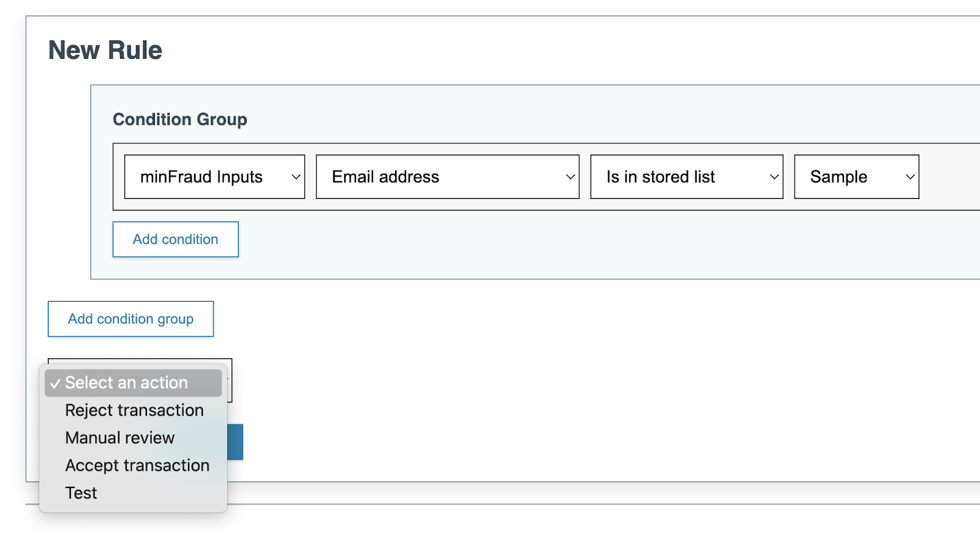980x537 pixels.
Task: Click the New Rule heading
Action: coord(105,50)
